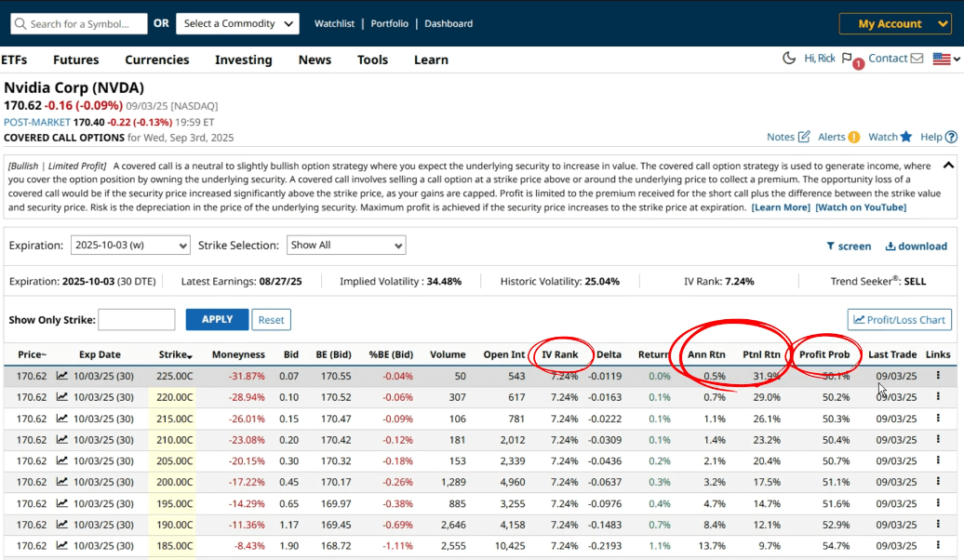964x560 pixels.
Task: Toggle dark mode moon icon
Action: (x=789, y=59)
